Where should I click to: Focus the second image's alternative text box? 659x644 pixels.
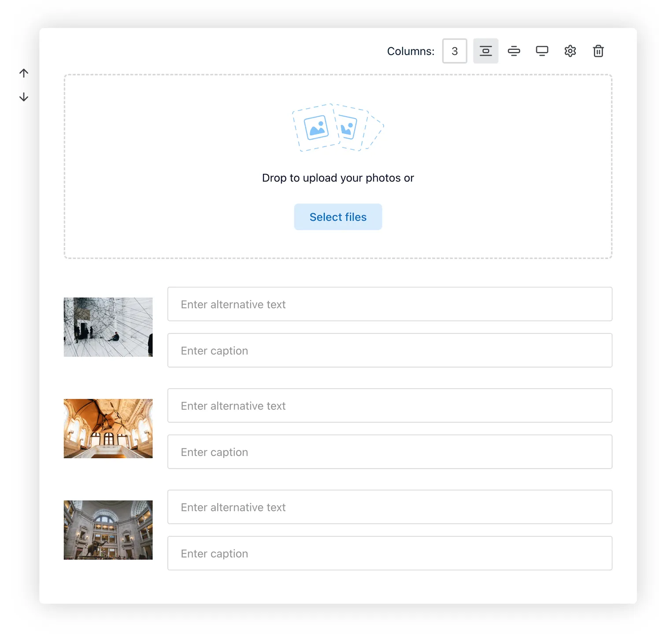click(x=389, y=406)
